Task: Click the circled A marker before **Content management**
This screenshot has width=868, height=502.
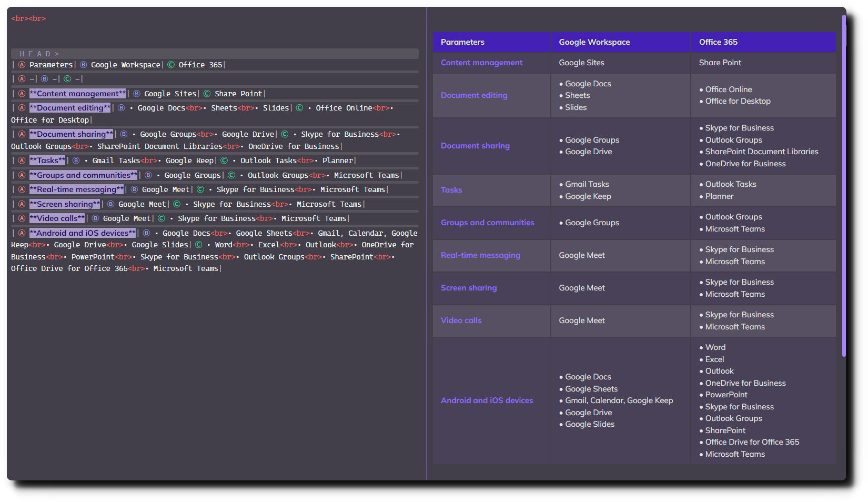Action: 22,94
